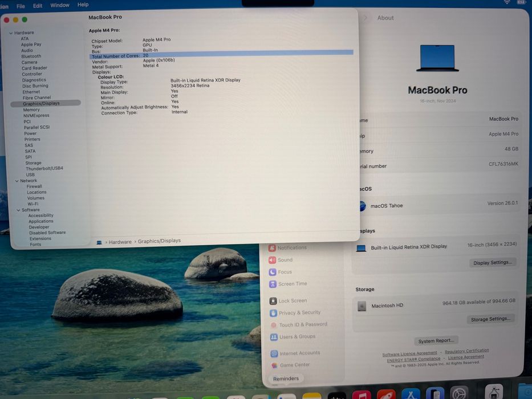The image size is (532, 399).
Task: Select ATA in the Hardware list
Action: click(25, 39)
